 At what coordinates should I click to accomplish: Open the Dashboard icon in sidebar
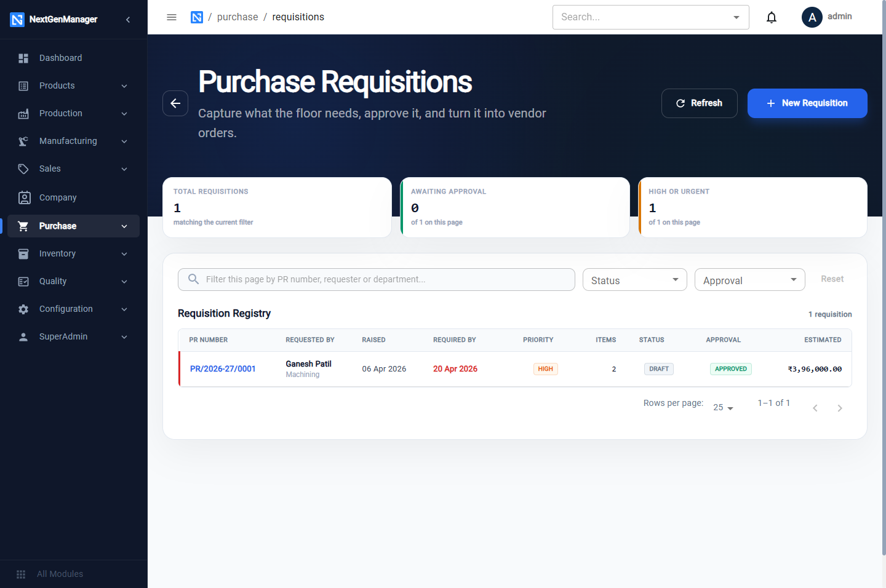tap(23, 58)
